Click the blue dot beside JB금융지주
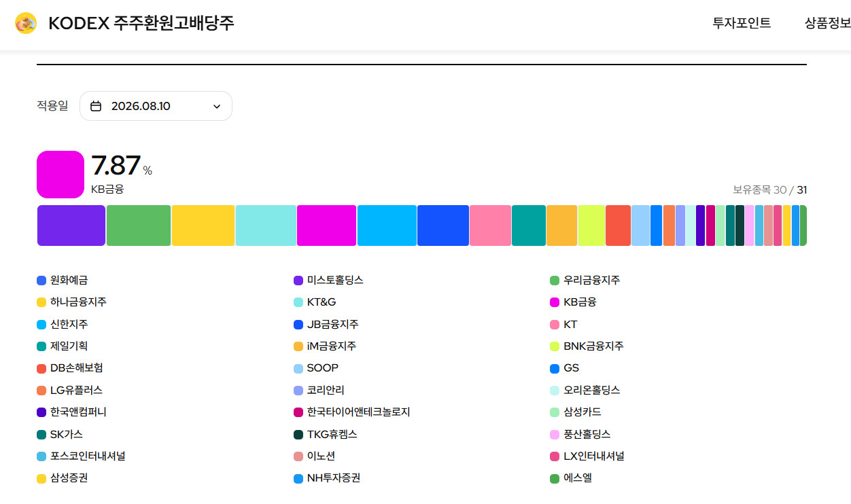This screenshot has height=504, width=851. click(298, 325)
